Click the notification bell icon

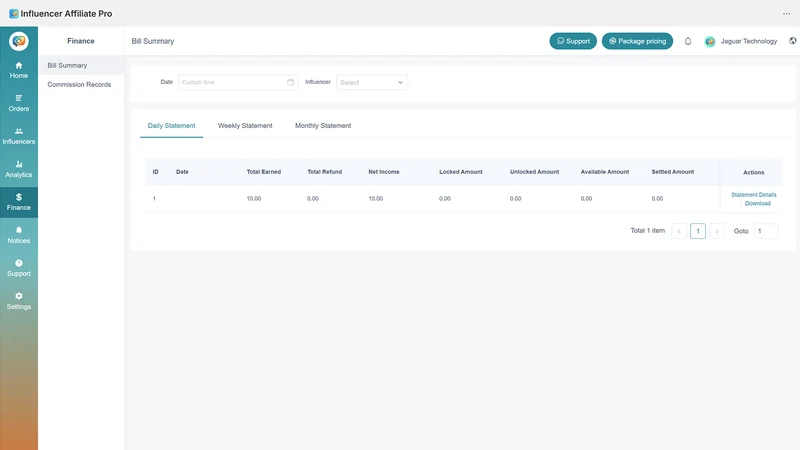pyautogui.click(x=688, y=41)
